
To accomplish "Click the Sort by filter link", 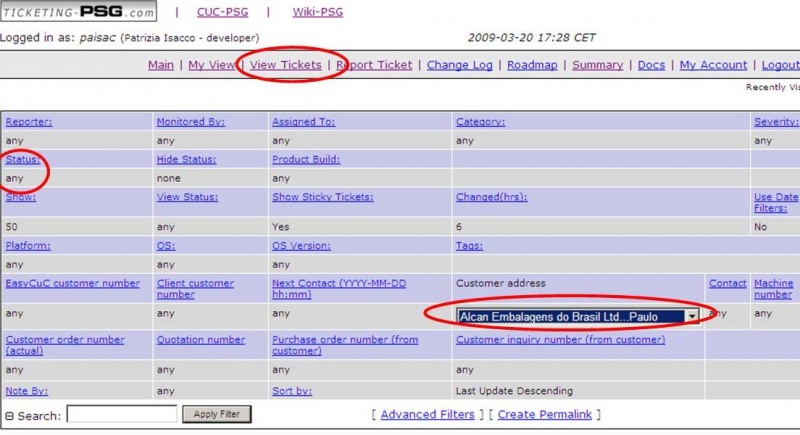I will (292, 391).
